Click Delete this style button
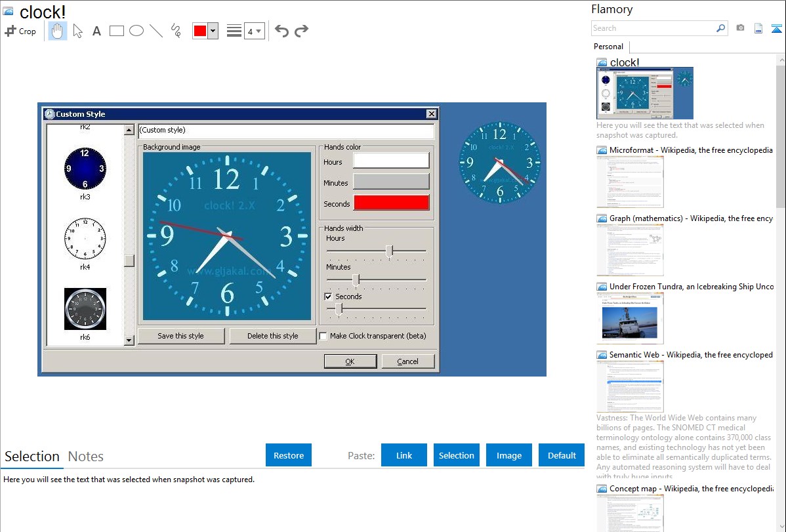786x532 pixels. 273,336
